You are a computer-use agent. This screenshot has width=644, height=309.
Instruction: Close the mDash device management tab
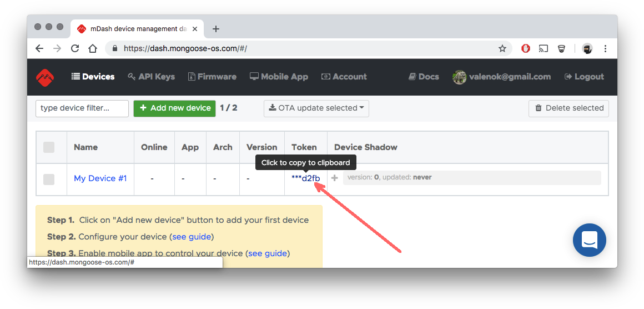click(x=195, y=29)
